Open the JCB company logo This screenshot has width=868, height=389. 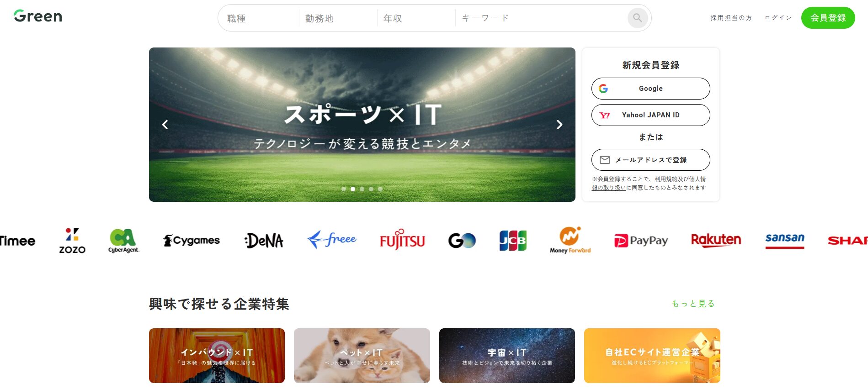click(x=513, y=241)
